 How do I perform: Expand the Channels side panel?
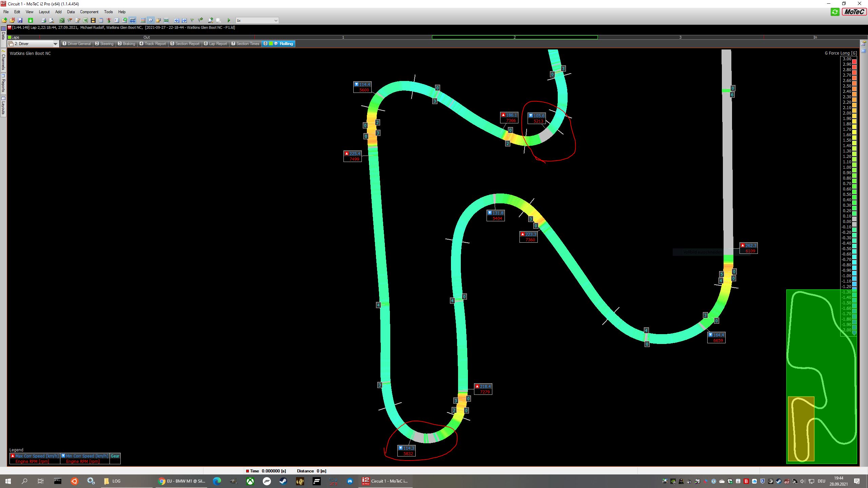3,60
